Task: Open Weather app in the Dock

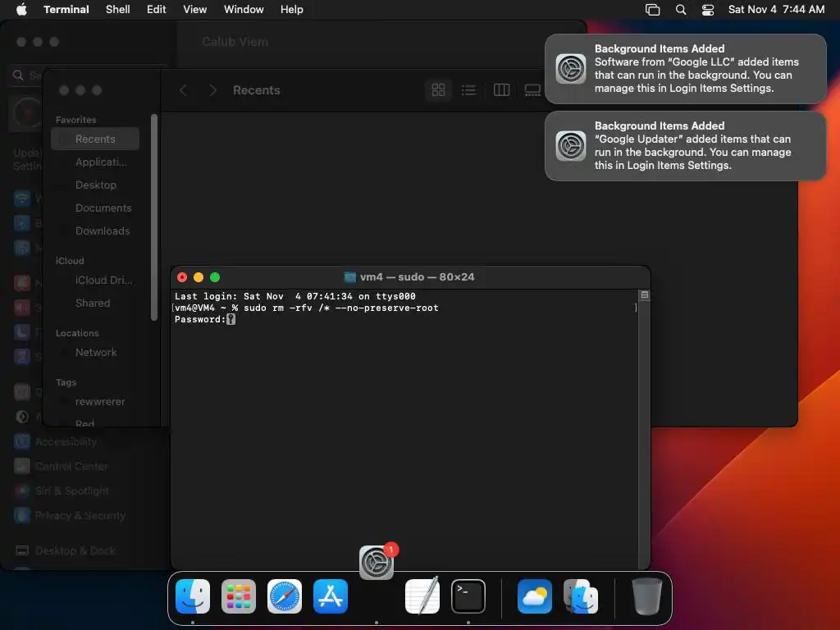Action: click(535, 596)
